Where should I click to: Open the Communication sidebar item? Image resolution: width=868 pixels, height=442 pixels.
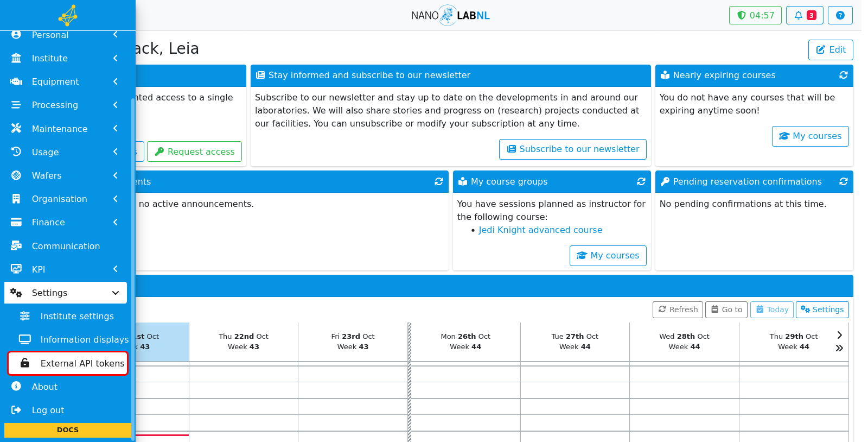66,246
